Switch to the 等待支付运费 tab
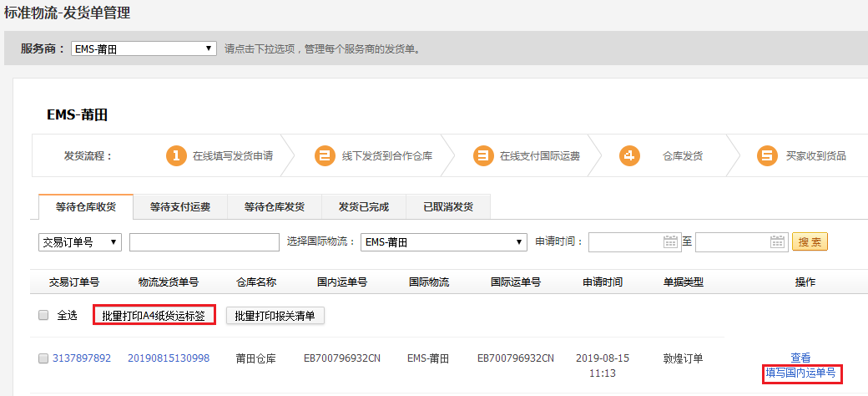 tap(180, 207)
